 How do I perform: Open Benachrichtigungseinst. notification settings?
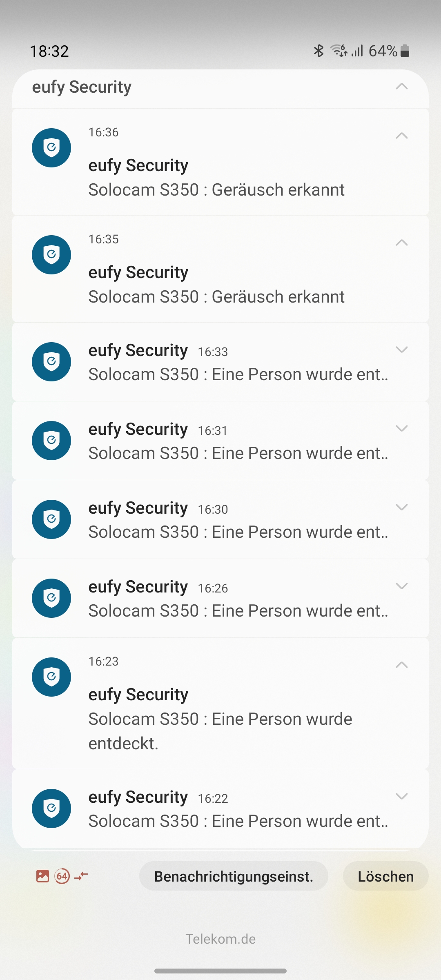[x=234, y=876]
